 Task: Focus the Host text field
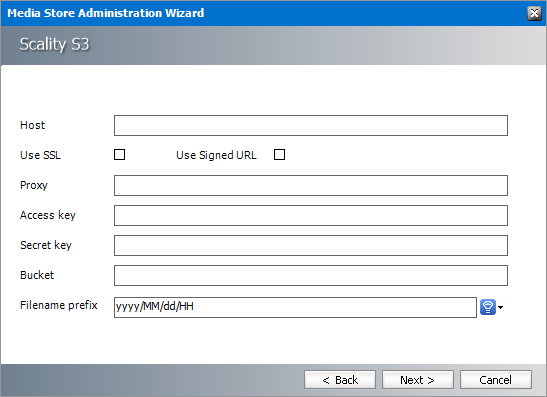[311, 125]
